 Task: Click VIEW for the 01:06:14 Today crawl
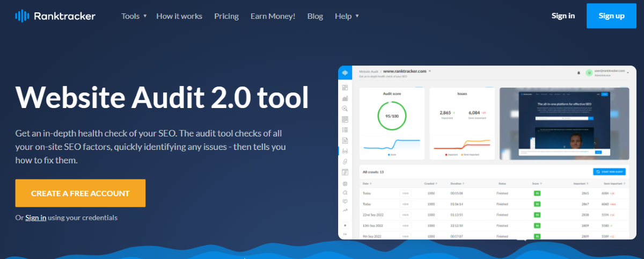(405, 204)
